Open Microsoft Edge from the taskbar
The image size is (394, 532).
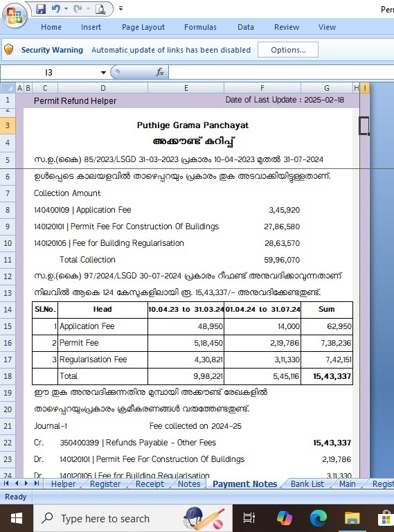tap(318, 518)
